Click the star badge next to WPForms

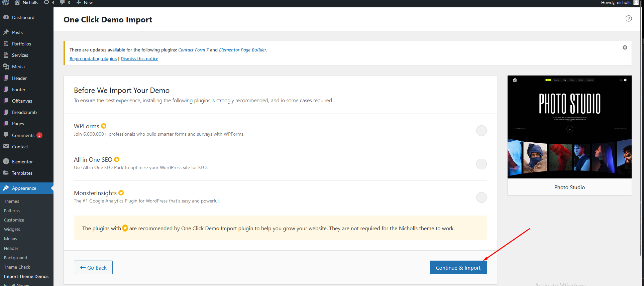click(104, 126)
